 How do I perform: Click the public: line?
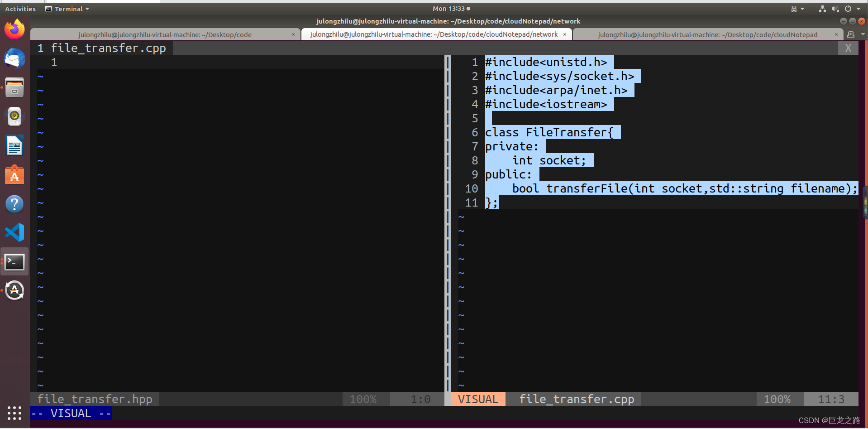click(x=509, y=174)
